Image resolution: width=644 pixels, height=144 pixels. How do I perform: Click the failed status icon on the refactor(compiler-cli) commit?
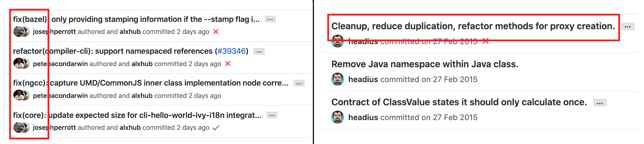[x=228, y=64]
